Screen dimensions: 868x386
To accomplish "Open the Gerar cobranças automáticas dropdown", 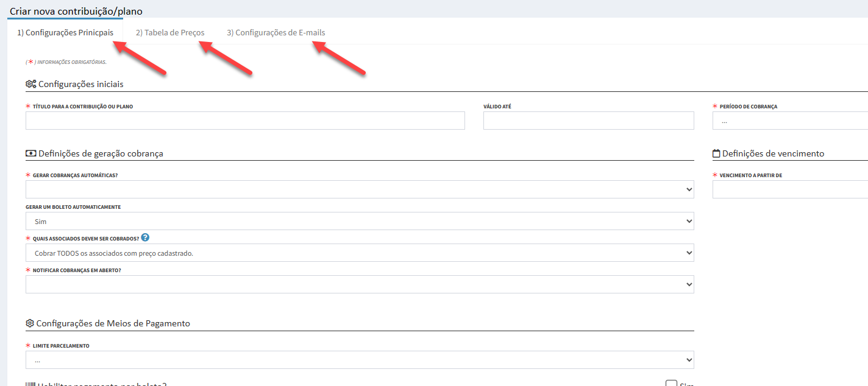I will tap(360, 189).
